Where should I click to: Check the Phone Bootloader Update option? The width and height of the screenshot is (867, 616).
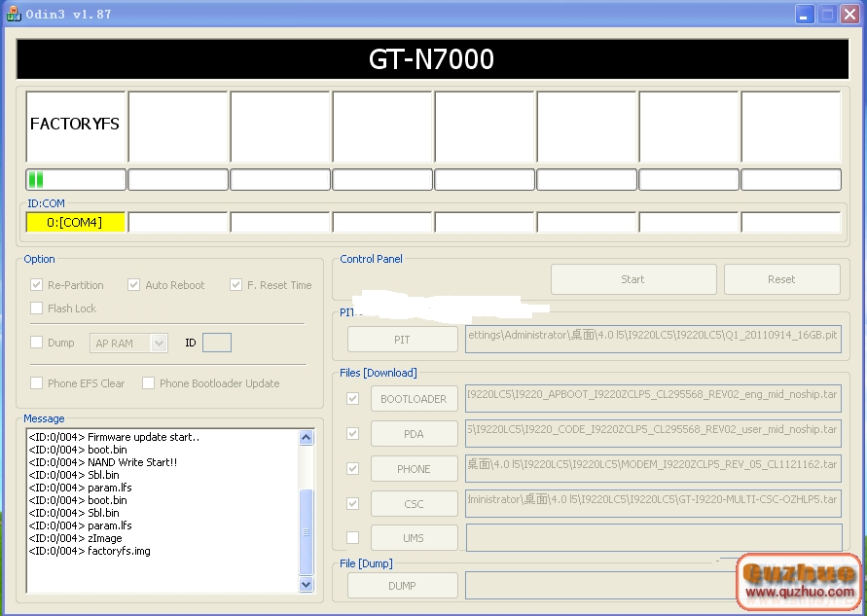pyautogui.click(x=148, y=382)
